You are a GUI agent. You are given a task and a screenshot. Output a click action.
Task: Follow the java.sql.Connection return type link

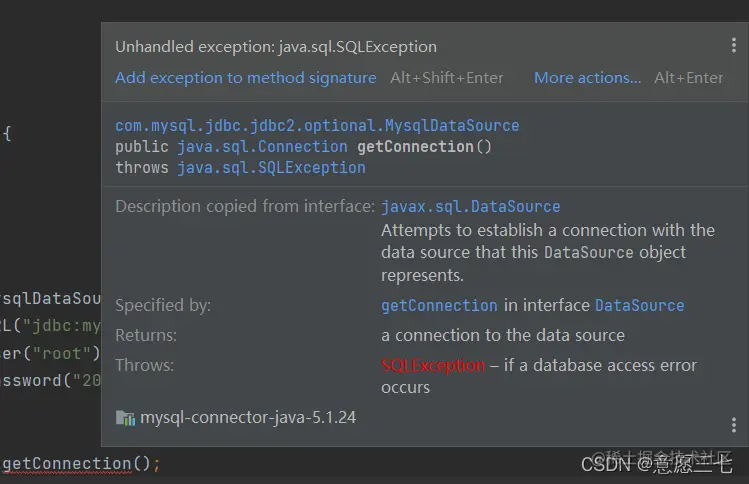pos(262,147)
